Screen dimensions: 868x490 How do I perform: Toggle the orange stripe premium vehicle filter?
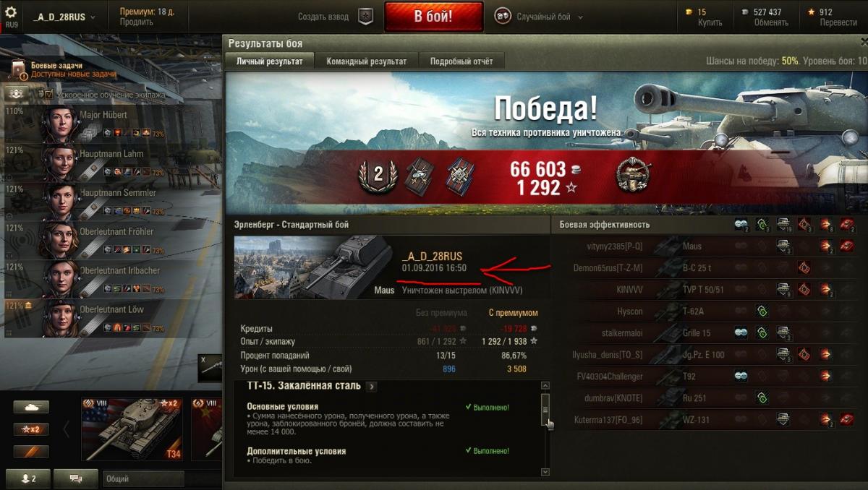click(31, 452)
